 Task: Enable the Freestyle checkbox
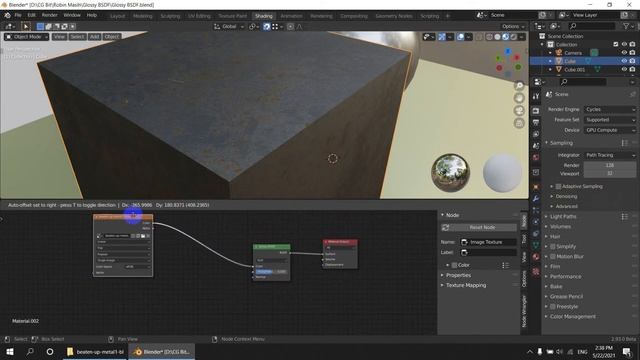[x=553, y=307]
